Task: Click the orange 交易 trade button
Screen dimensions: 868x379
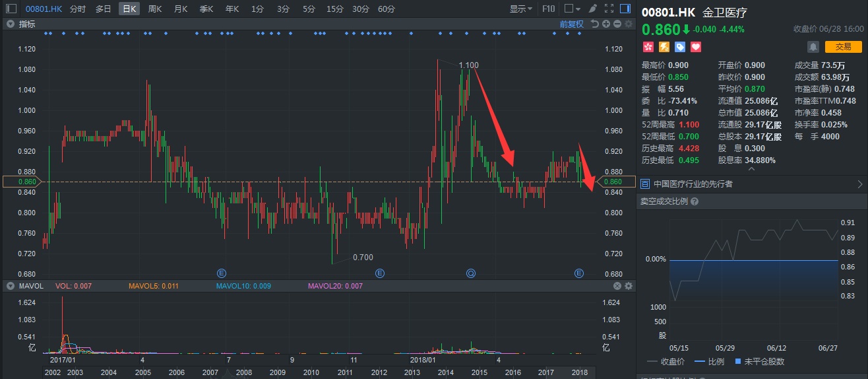Action: pyautogui.click(x=843, y=47)
